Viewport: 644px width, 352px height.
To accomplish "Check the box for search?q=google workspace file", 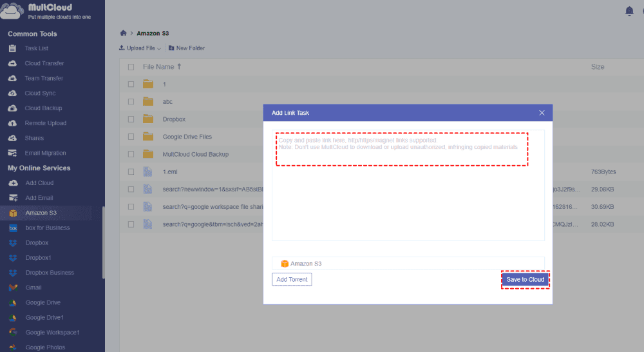I will coord(131,207).
